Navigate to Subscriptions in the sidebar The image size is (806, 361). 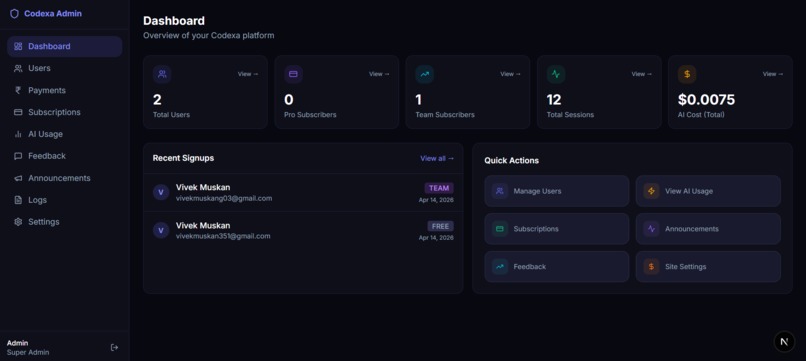65,112
